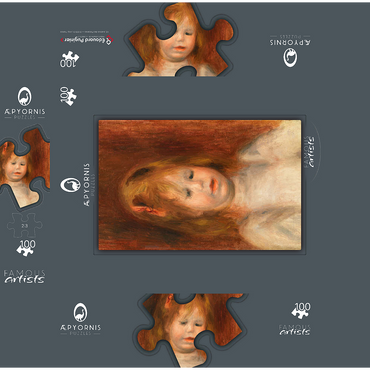Click the upside-down Edouard Pugnier logo

coord(87,40)
